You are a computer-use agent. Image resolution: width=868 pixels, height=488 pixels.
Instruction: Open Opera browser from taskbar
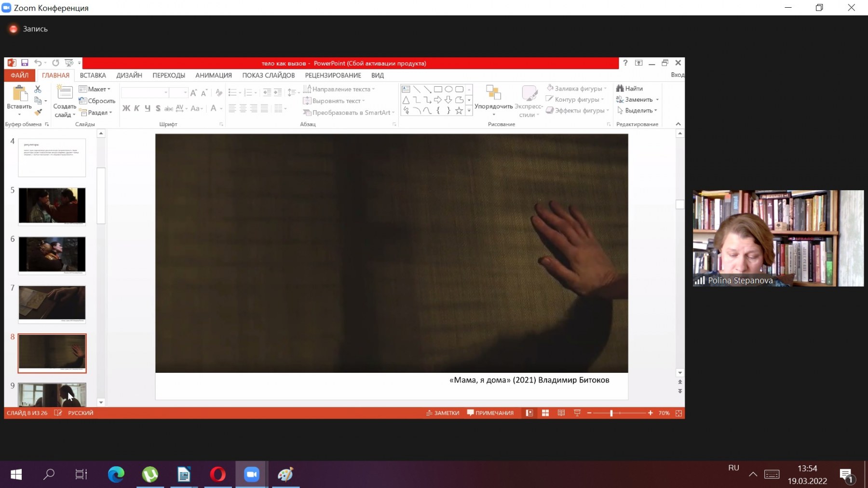217,475
